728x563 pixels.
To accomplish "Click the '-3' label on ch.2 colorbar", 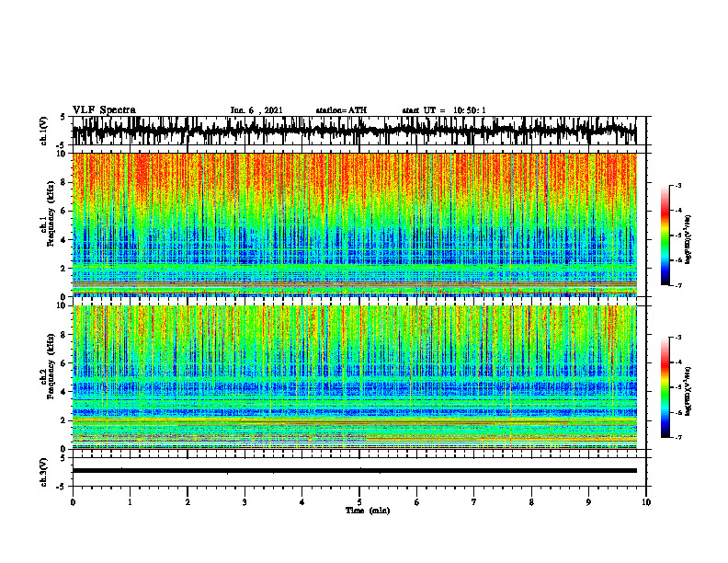I will pyautogui.click(x=678, y=338).
